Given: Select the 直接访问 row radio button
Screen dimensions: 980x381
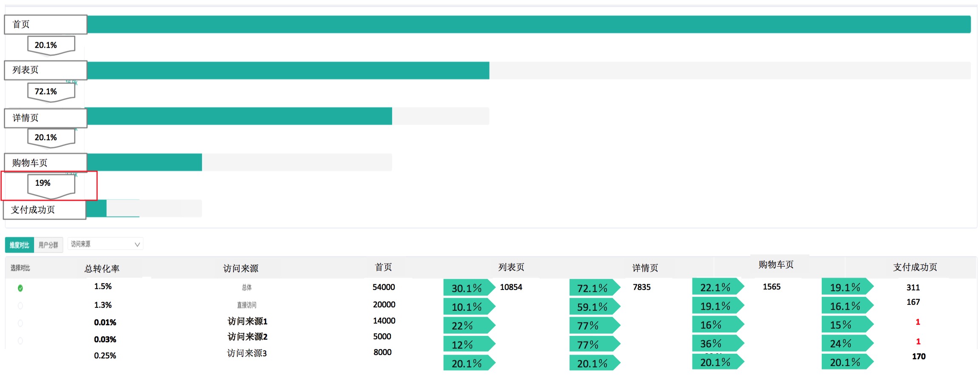Looking at the screenshot, I should pyautogui.click(x=20, y=306).
